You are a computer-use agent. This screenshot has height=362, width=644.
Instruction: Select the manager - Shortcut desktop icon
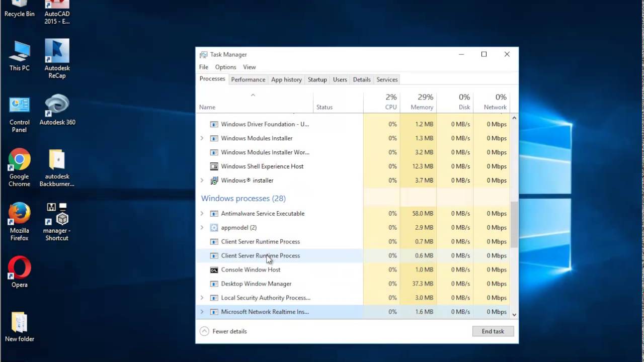[57, 222]
